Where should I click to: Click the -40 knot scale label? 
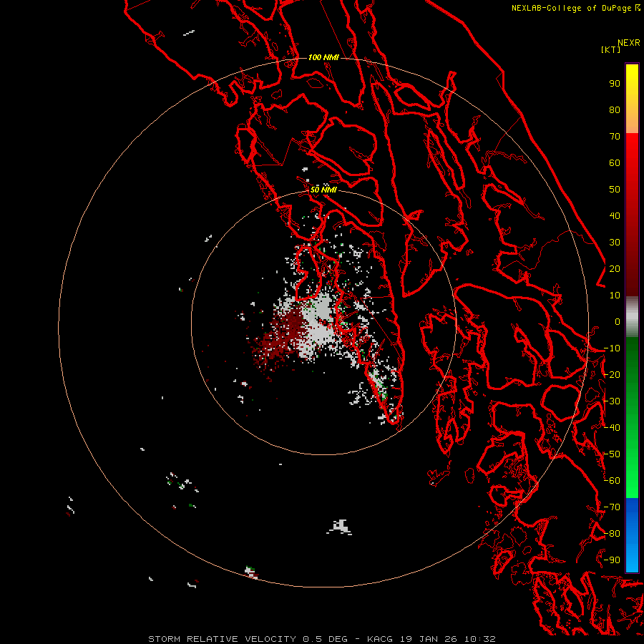tap(612, 428)
